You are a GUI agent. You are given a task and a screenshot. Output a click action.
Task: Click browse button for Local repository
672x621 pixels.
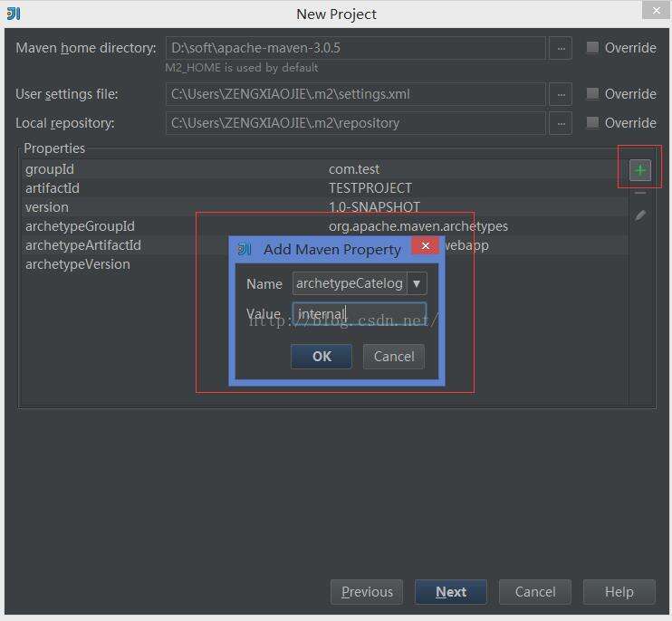[x=561, y=123]
